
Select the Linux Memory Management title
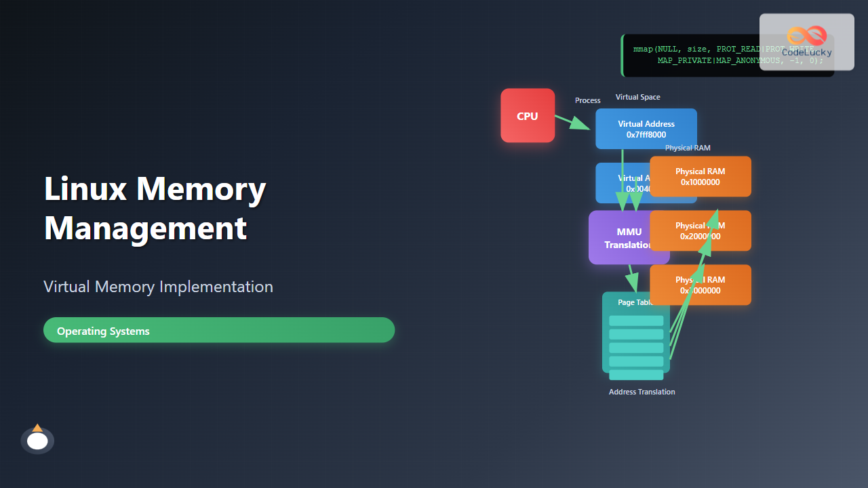(155, 208)
